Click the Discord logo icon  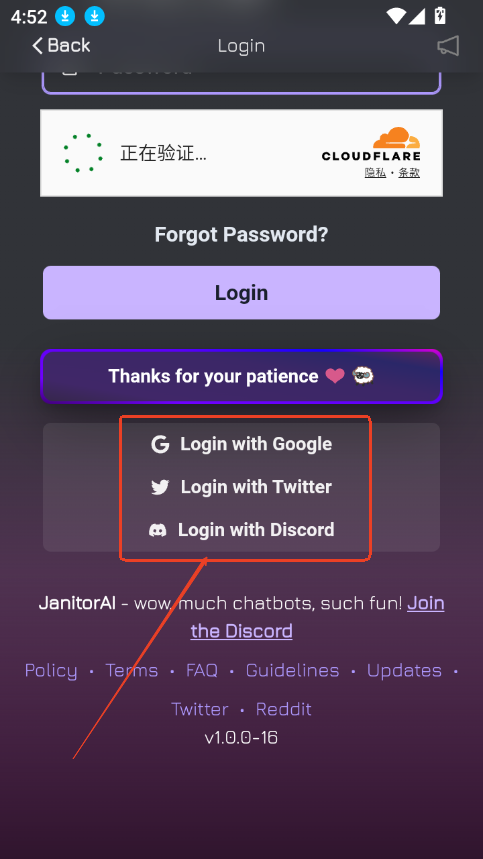click(x=158, y=530)
